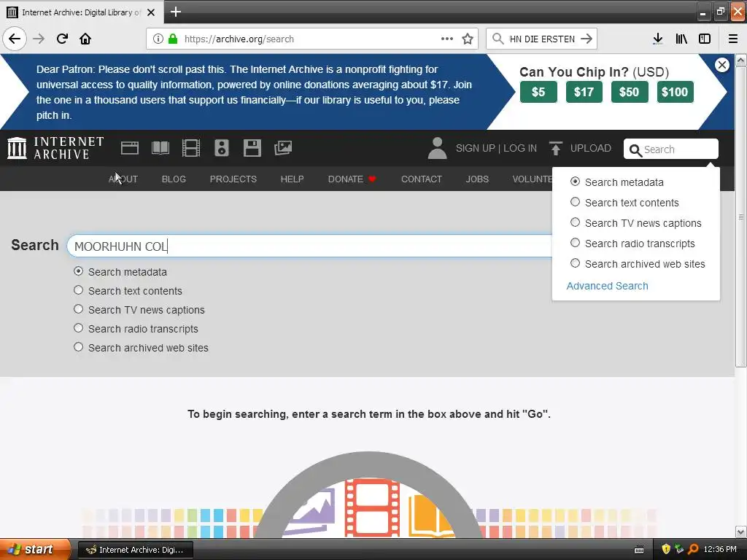
Task: Open the Images icon
Action: click(283, 148)
